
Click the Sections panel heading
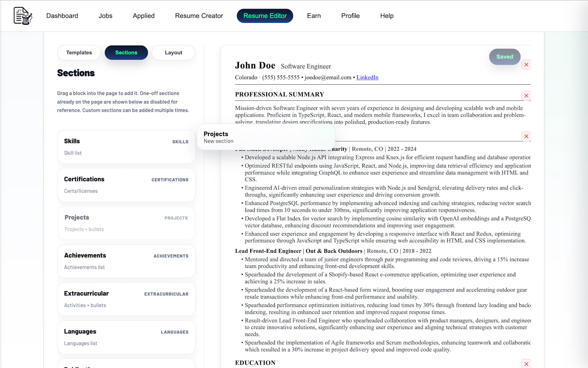pos(76,73)
